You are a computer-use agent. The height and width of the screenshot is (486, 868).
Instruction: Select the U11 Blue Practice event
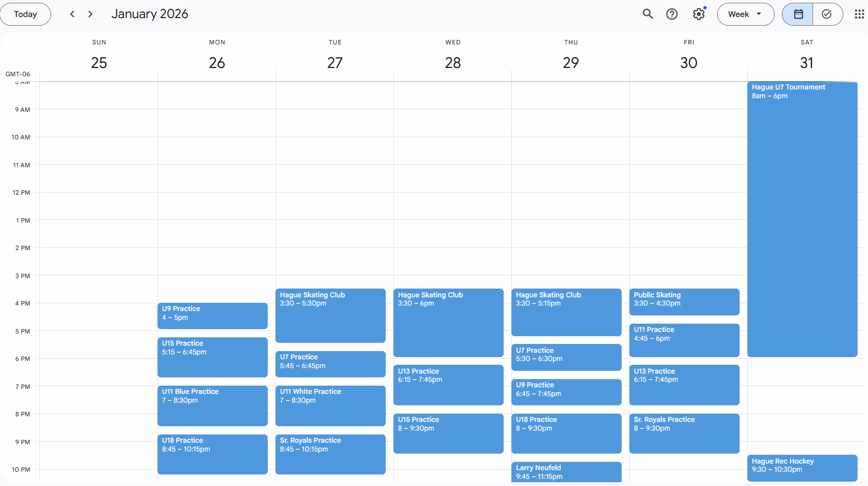tap(212, 405)
